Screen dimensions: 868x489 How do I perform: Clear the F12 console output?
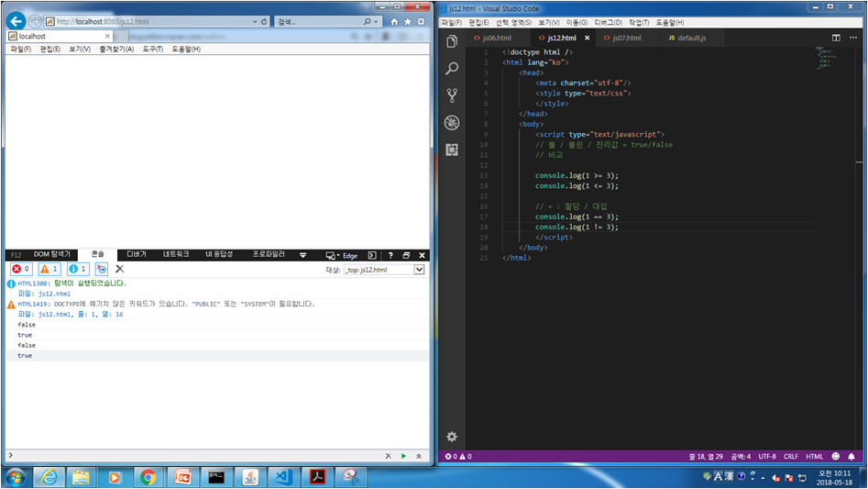pyautogui.click(x=119, y=269)
